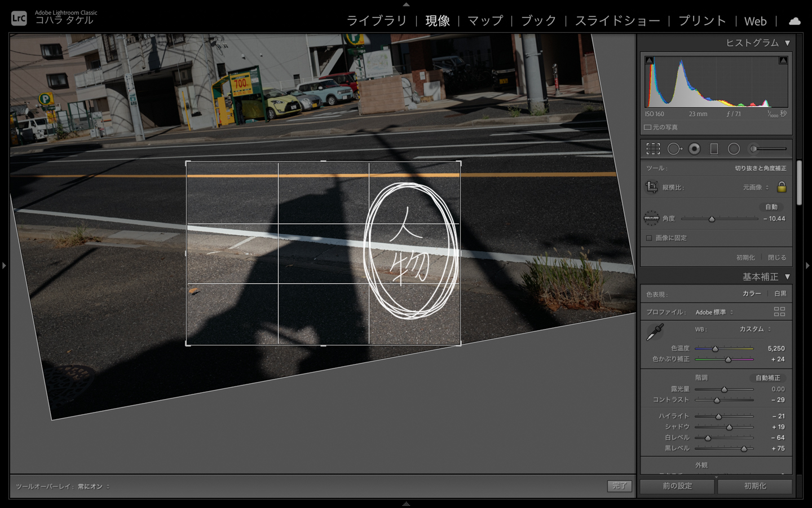Open the プリント module
The width and height of the screenshot is (812, 508).
(x=702, y=21)
